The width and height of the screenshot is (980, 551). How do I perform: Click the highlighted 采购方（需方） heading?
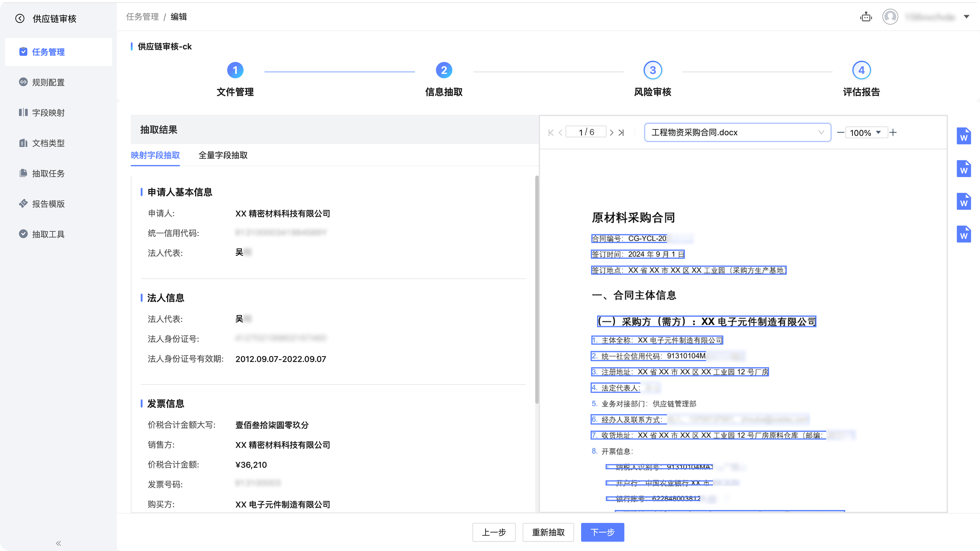[x=707, y=322]
